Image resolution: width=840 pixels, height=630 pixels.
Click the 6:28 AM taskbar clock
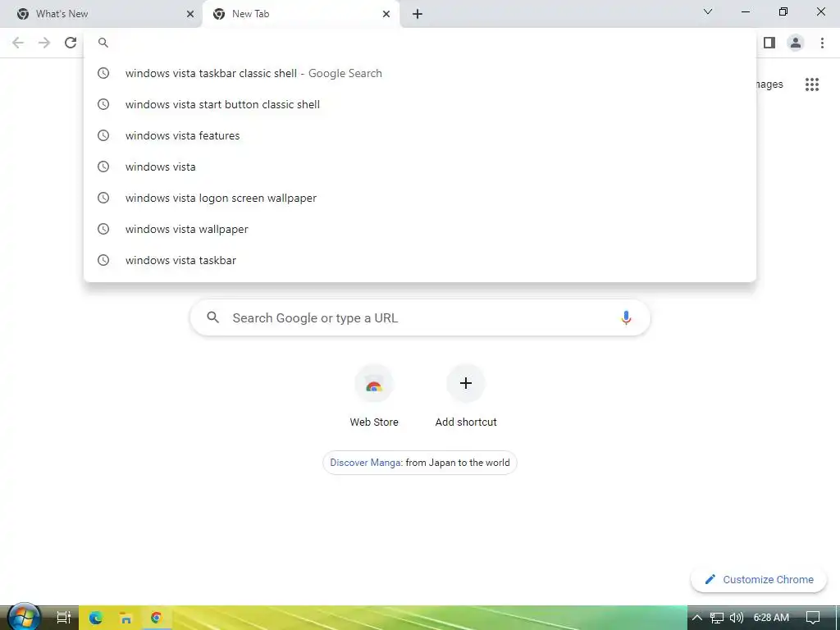771,618
